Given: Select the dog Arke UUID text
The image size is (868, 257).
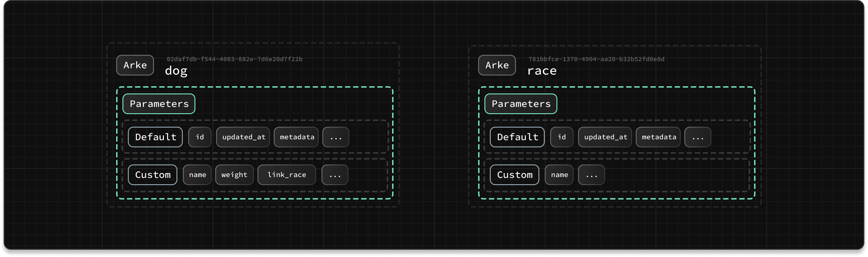Looking at the screenshot, I should pyautogui.click(x=234, y=59).
